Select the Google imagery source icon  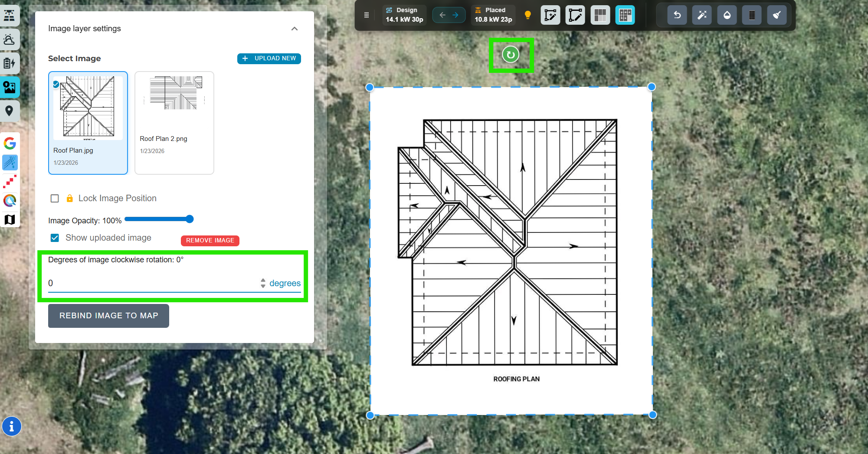coord(10,143)
